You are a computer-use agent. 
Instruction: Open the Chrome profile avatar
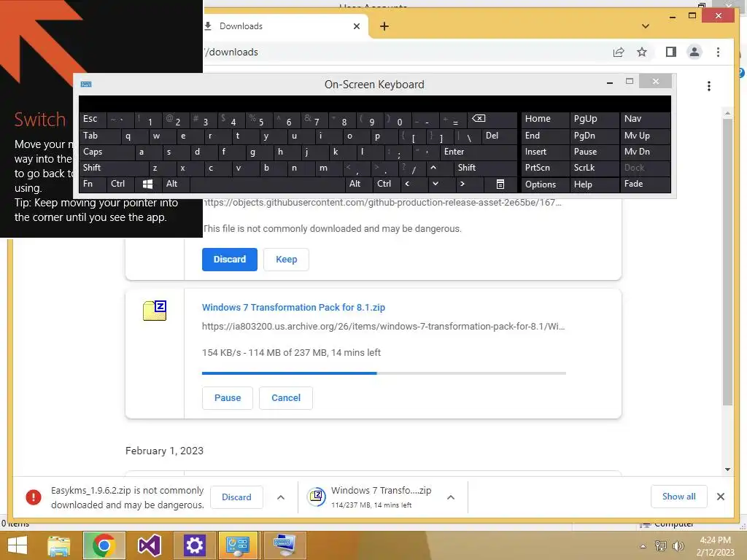694,52
